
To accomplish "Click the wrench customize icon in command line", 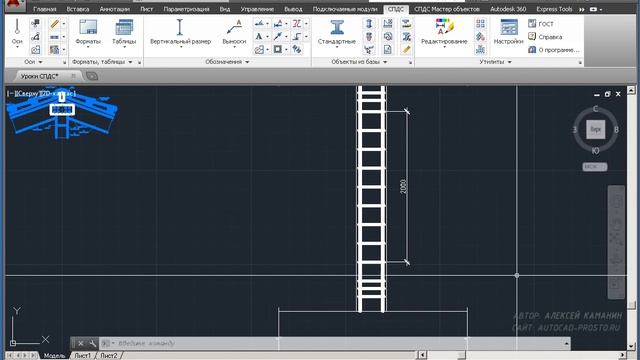I will [93, 343].
